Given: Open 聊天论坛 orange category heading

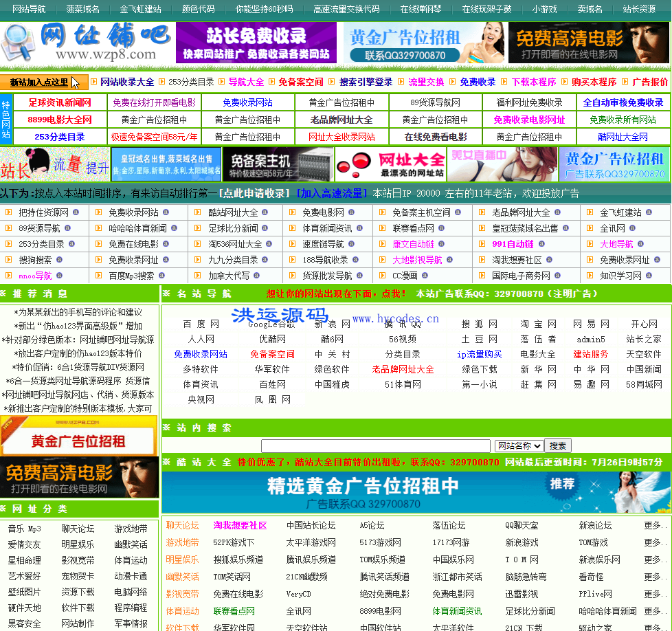Looking at the screenshot, I should pos(182,525).
